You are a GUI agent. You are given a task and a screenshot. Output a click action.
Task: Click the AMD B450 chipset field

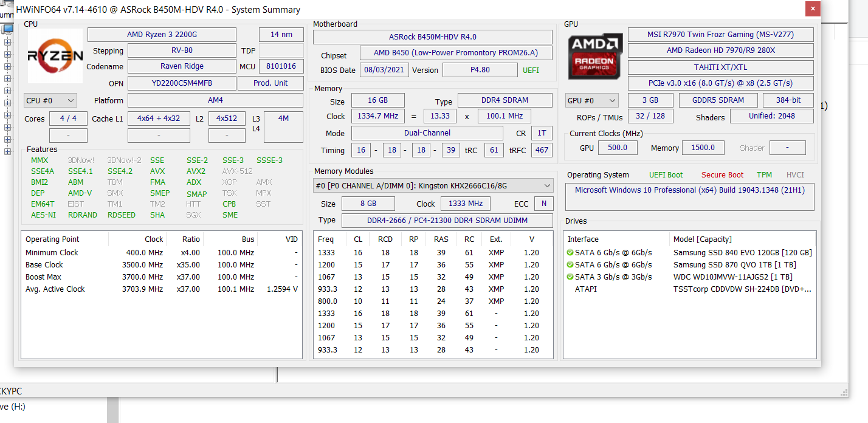click(x=455, y=53)
